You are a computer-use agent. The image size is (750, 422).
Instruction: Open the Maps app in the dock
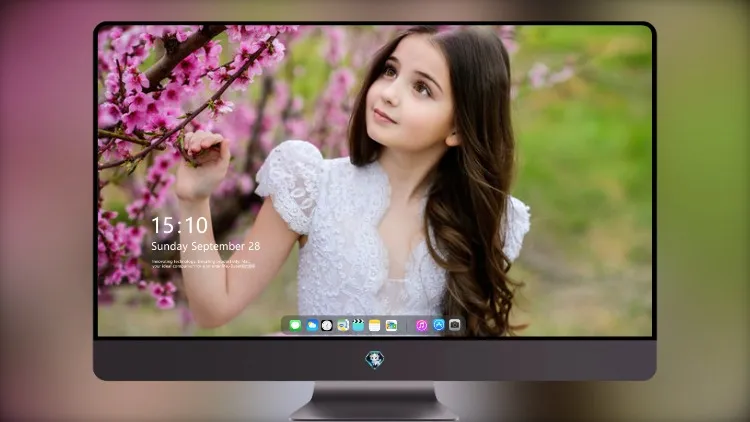[x=343, y=325]
